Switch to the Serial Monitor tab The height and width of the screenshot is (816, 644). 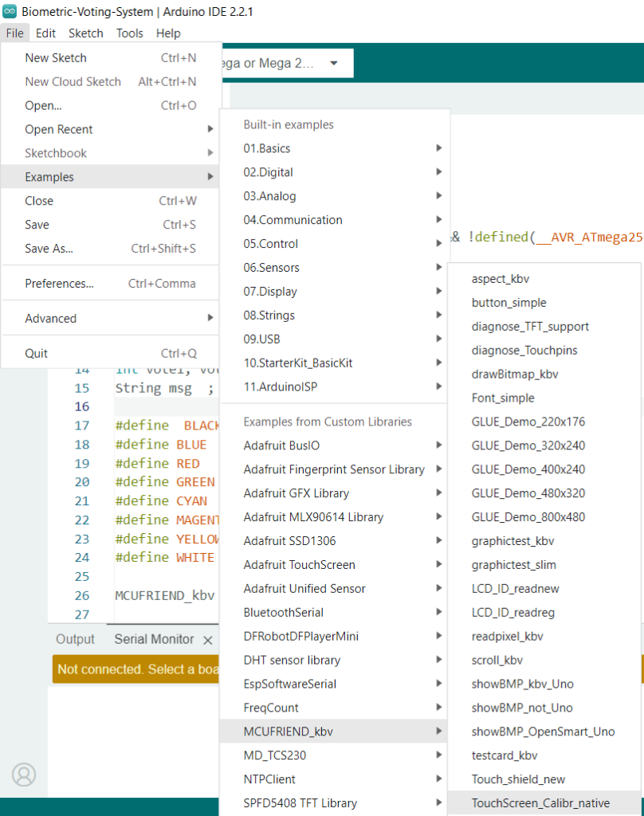click(154, 639)
